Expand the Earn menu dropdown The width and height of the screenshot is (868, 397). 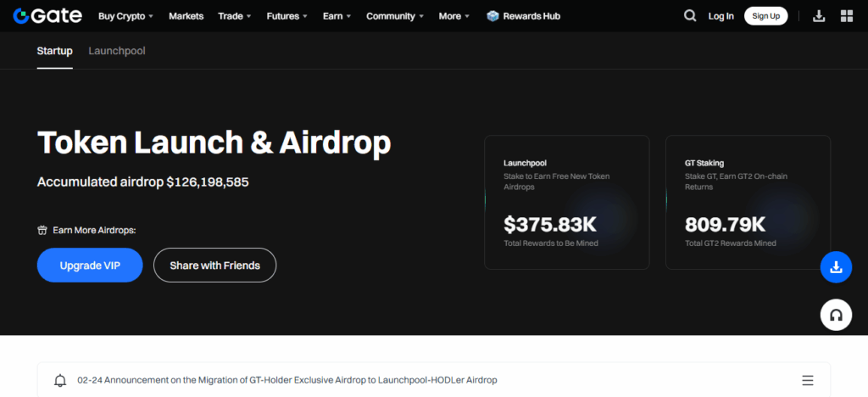tap(337, 16)
